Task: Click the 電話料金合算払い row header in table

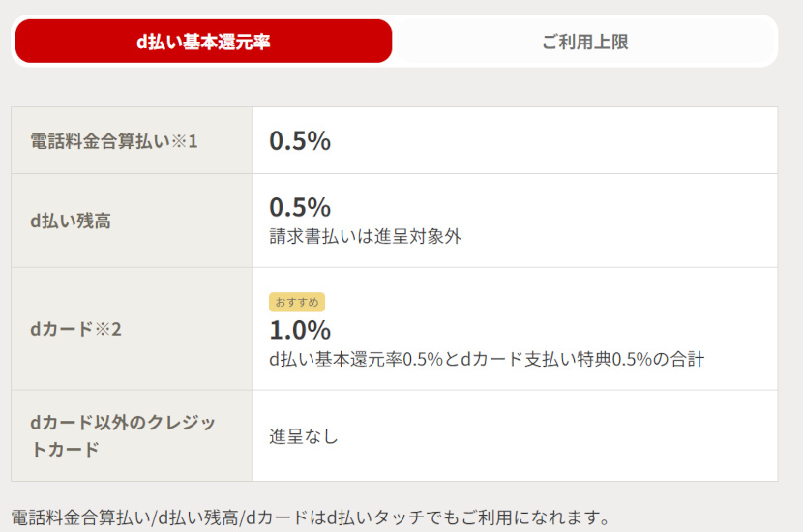Action: pos(103,141)
